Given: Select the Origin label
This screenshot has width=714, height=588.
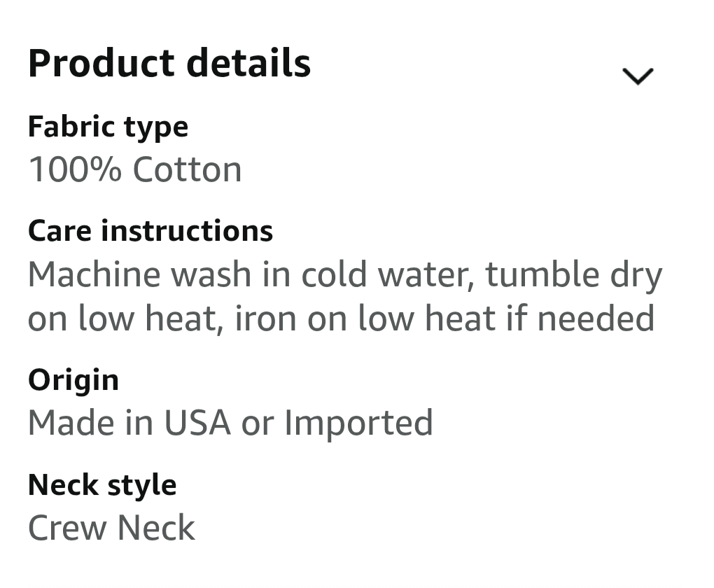Looking at the screenshot, I should 73,380.
